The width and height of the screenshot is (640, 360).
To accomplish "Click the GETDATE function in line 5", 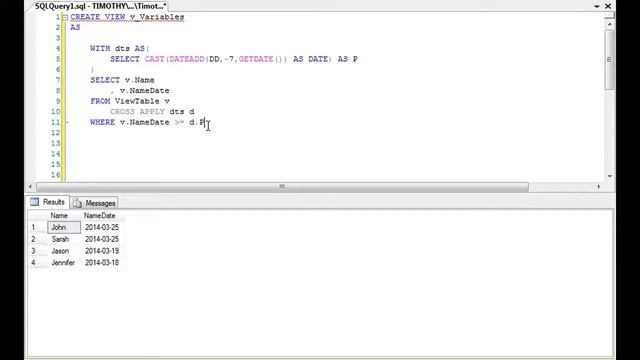I will point(256,59).
